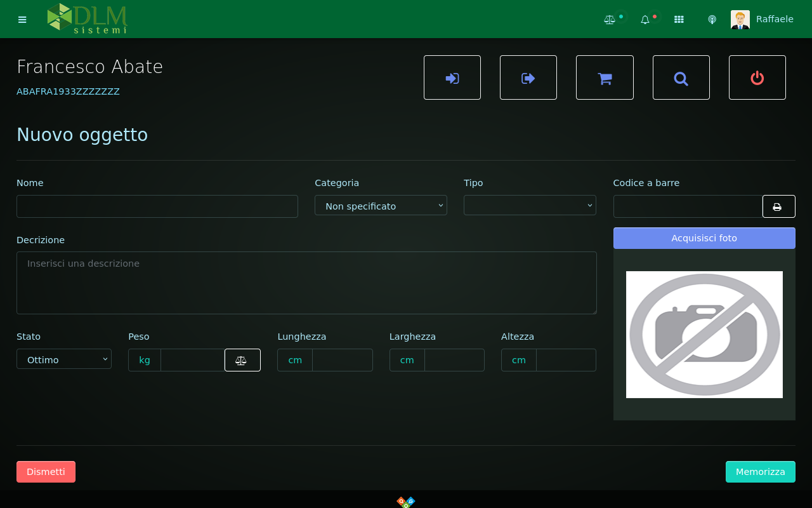Click the sign-in arrow button
The width and height of the screenshot is (812, 508).
pyautogui.click(x=452, y=78)
